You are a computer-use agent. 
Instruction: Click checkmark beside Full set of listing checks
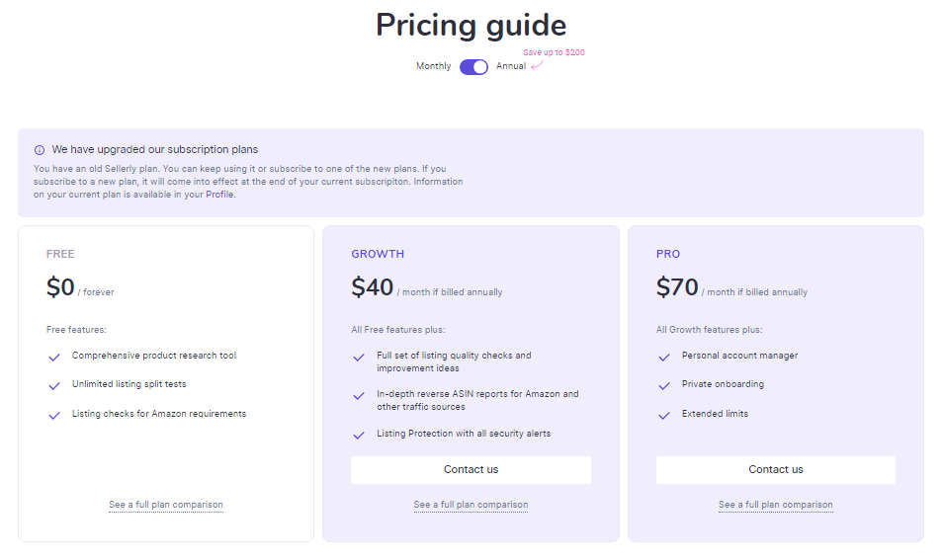click(x=359, y=358)
